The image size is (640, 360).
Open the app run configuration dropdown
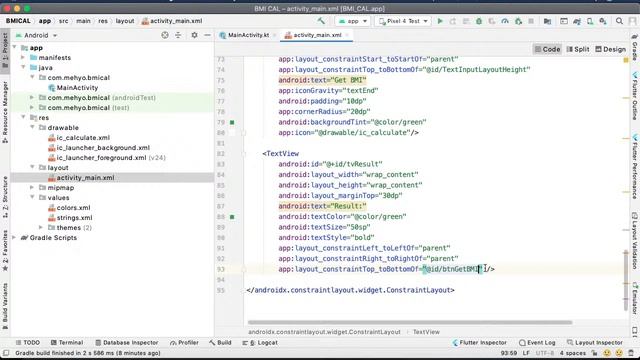[353, 21]
